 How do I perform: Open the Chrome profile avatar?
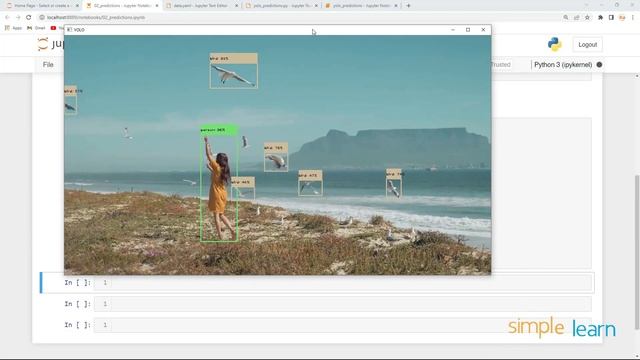[622, 18]
